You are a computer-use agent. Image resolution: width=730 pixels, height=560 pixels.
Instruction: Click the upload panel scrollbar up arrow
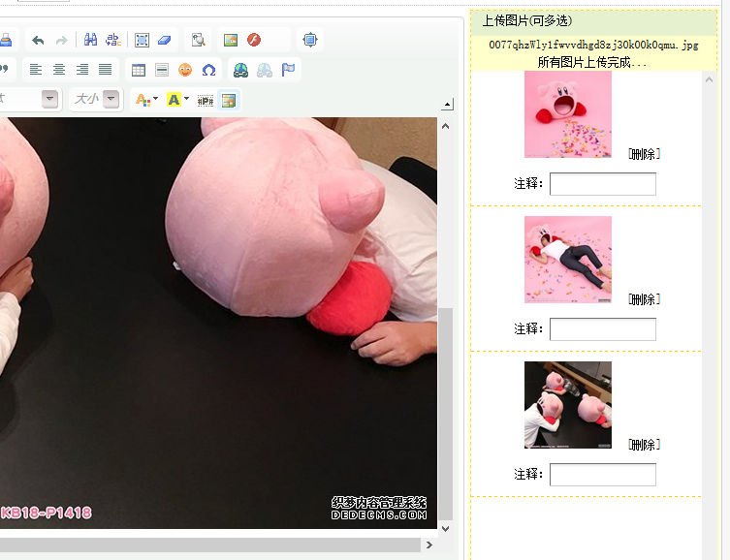click(709, 79)
